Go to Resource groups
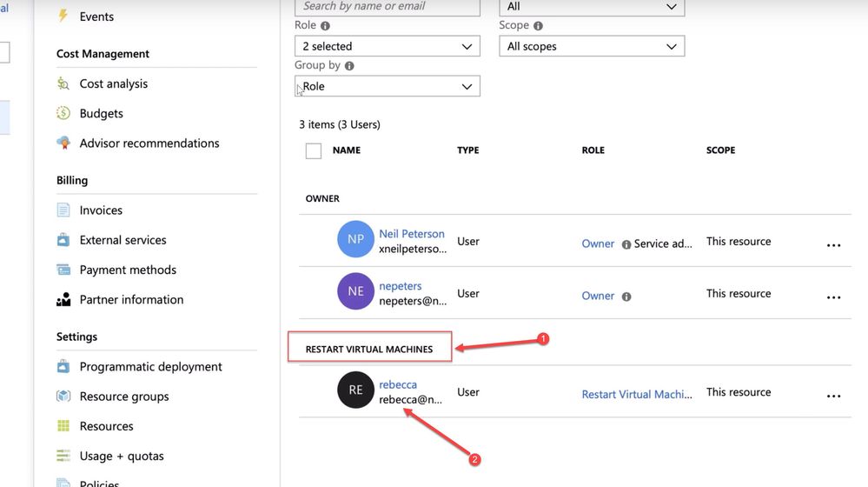This screenshot has height=487, width=868. pyautogui.click(x=124, y=397)
